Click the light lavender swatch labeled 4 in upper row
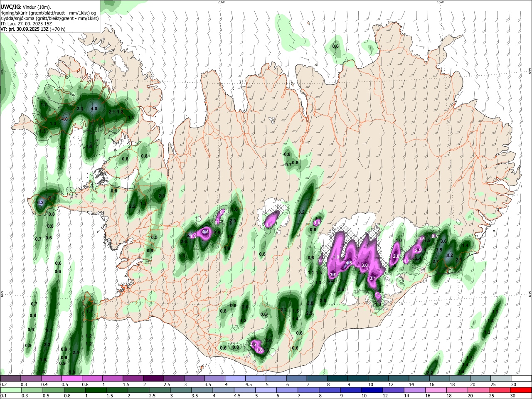The width and height of the screenshot is (532, 399). (x=236, y=378)
